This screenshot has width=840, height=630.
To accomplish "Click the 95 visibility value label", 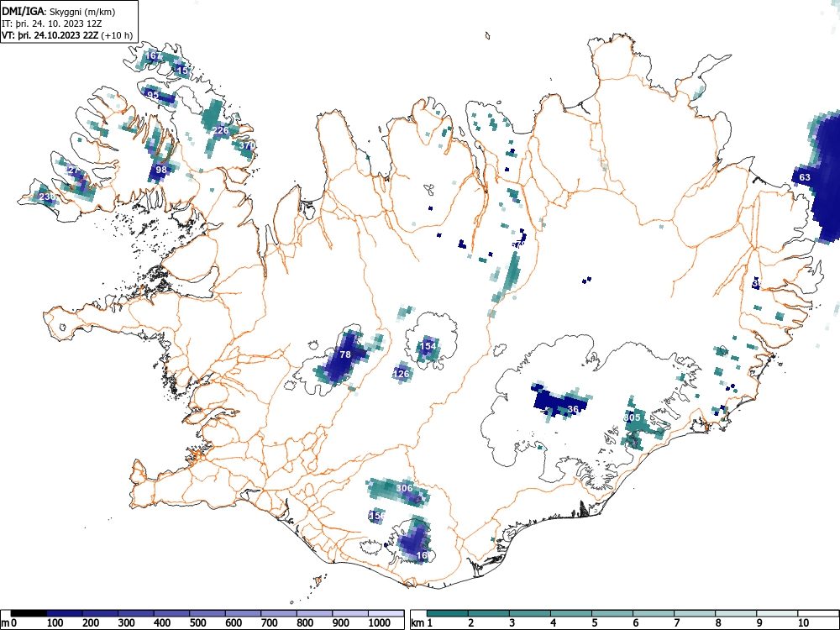I will [153, 95].
